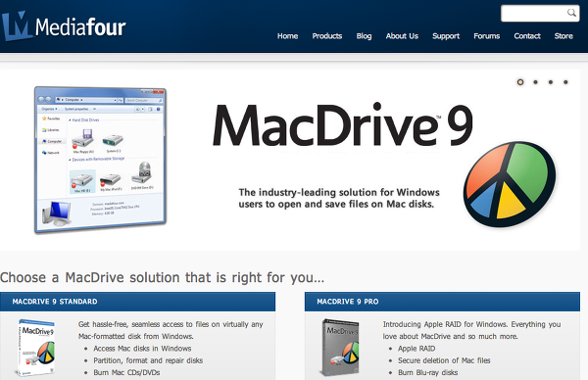Click the Windows Explorer screenshot in banner

tap(100, 160)
